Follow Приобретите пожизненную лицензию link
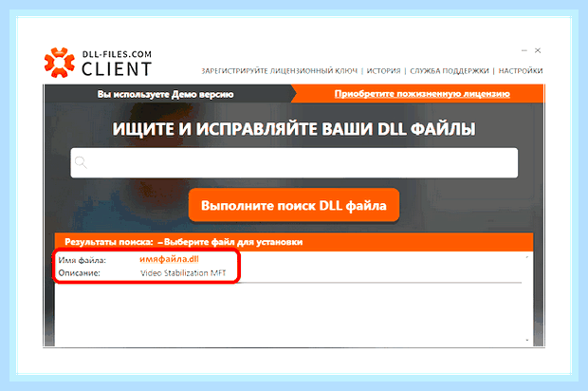 coord(422,94)
